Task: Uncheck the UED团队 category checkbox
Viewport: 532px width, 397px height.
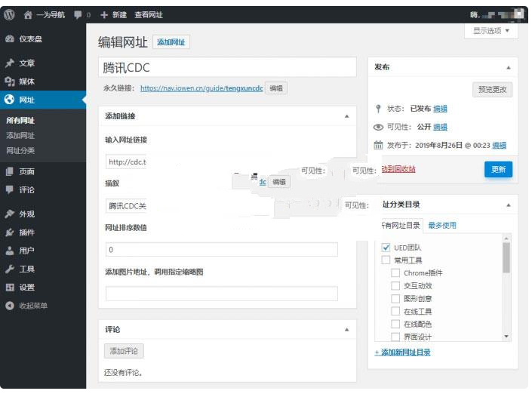Action: [386, 248]
